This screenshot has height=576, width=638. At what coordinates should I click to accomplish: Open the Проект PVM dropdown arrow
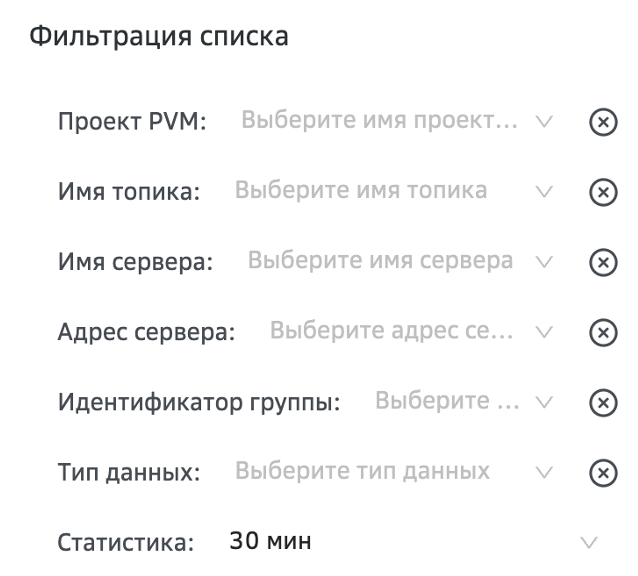tap(544, 122)
